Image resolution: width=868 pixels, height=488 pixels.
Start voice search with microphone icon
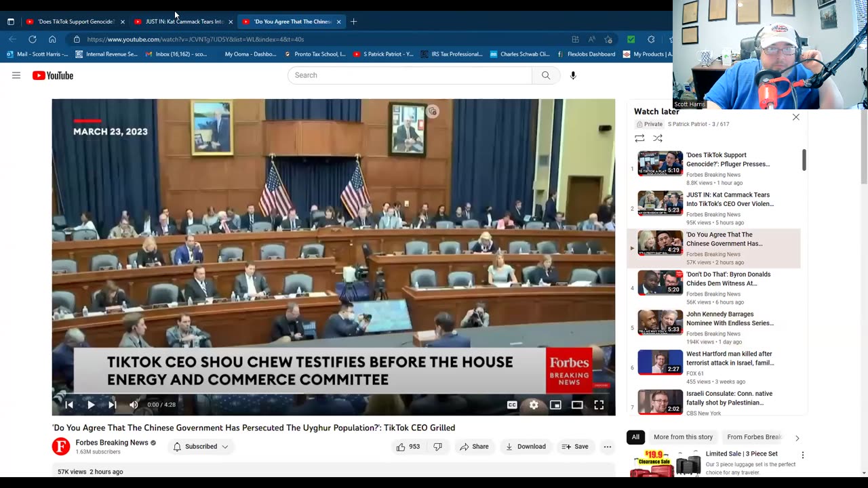coord(573,75)
